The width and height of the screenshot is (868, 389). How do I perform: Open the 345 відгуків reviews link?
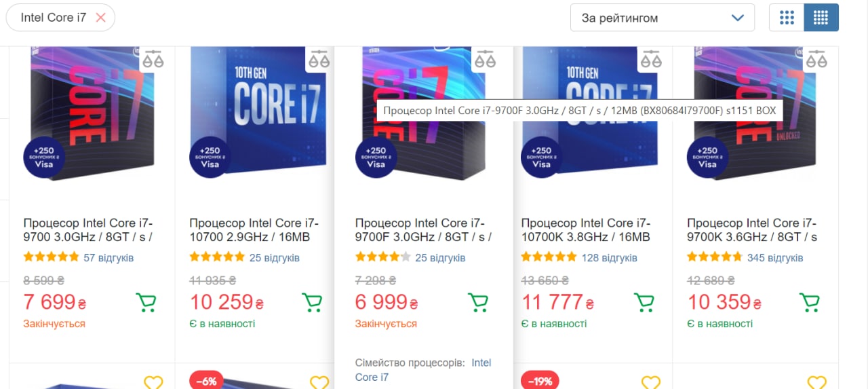(775, 258)
